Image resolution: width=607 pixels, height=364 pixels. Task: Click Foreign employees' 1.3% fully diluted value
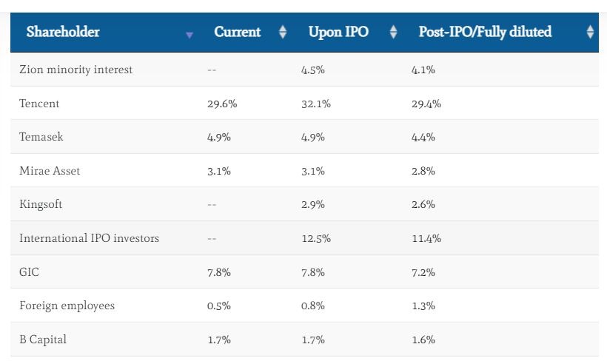point(423,306)
